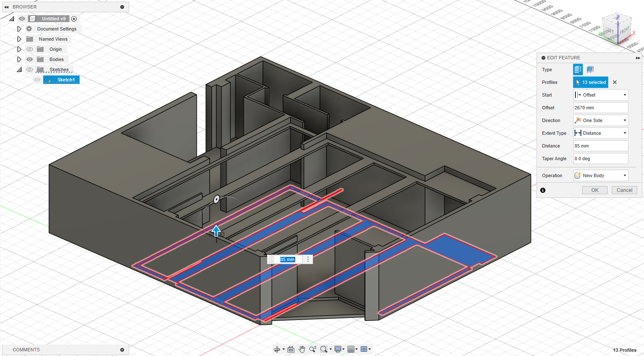Open the Extent Type dropdown Distance
644x356 pixels.
(x=600, y=133)
